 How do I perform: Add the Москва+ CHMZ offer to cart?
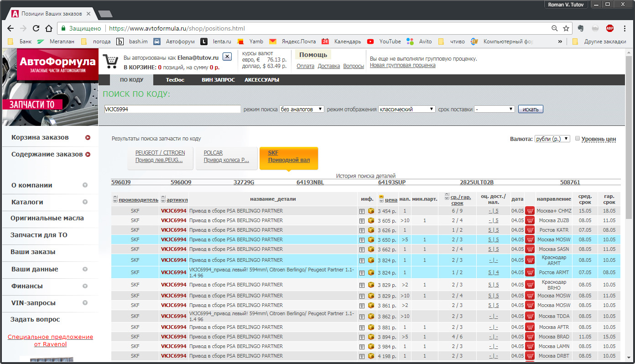(x=530, y=211)
